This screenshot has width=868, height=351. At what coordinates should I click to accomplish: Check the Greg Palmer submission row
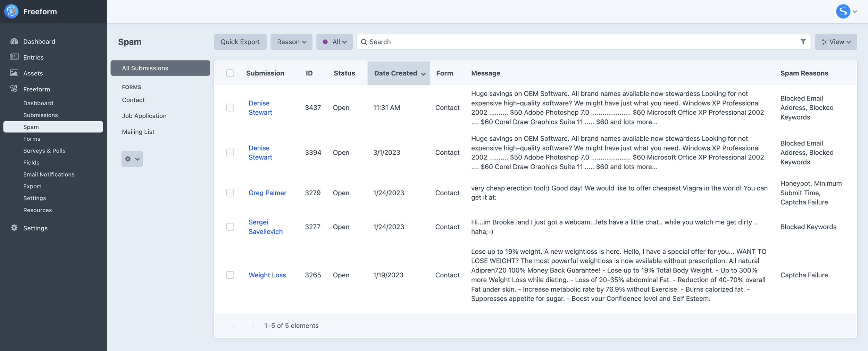tap(230, 193)
